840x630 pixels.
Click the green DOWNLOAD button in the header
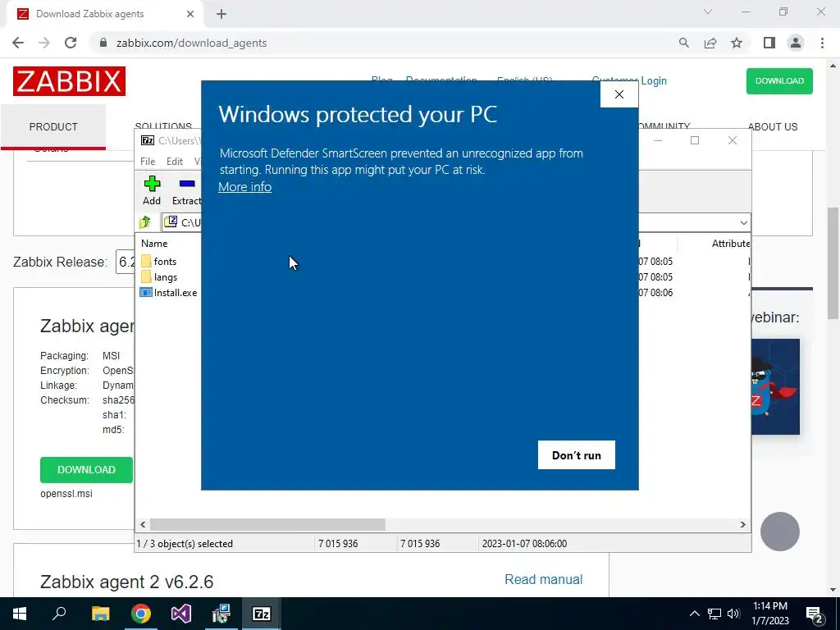(x=779, y=81)
